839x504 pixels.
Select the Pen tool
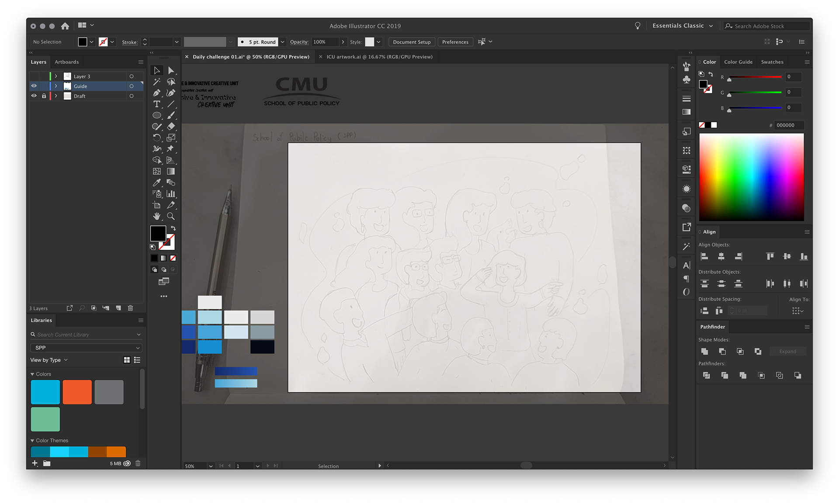click(x=156, y=93)
